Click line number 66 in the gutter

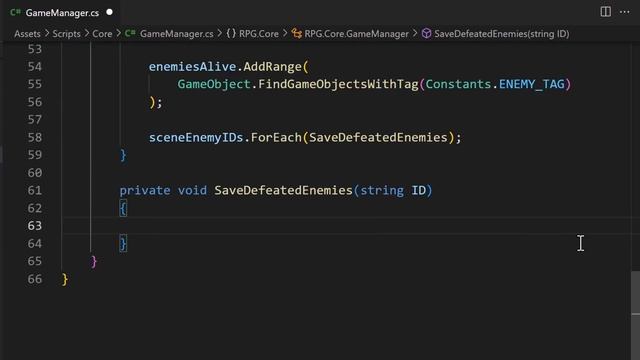(35, 279)
